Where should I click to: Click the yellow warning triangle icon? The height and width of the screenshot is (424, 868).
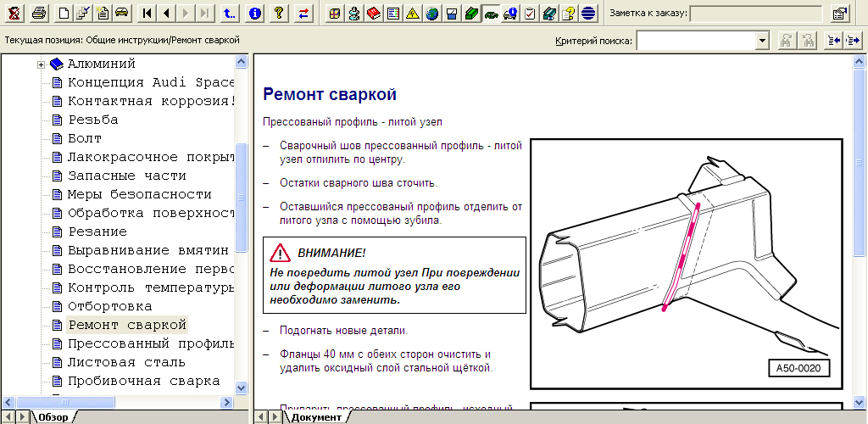coord(412,13)
